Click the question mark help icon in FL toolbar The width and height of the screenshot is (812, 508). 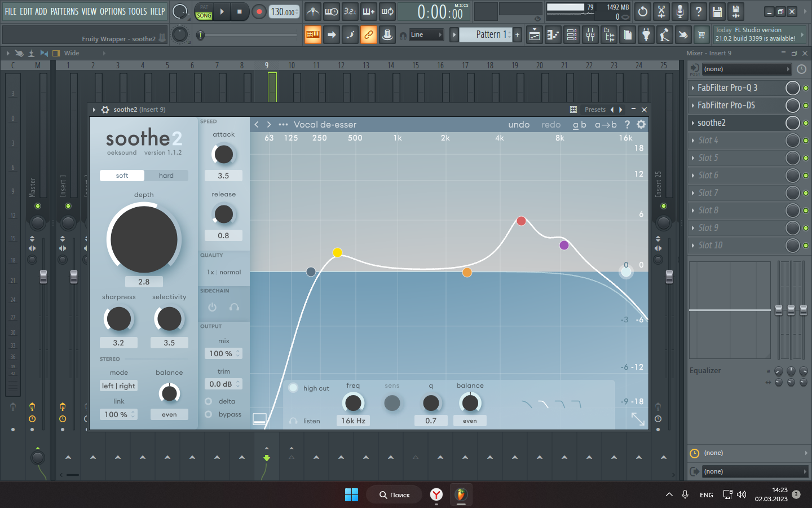coord(699,11)
